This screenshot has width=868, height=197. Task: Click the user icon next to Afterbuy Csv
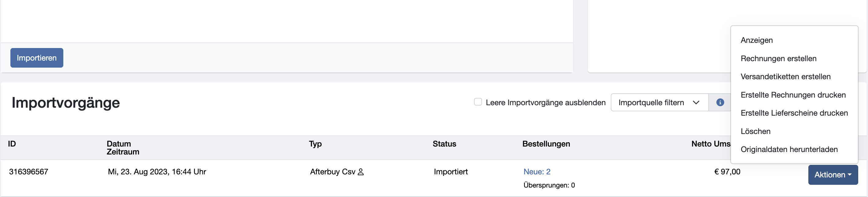click(x=361, y=172)
